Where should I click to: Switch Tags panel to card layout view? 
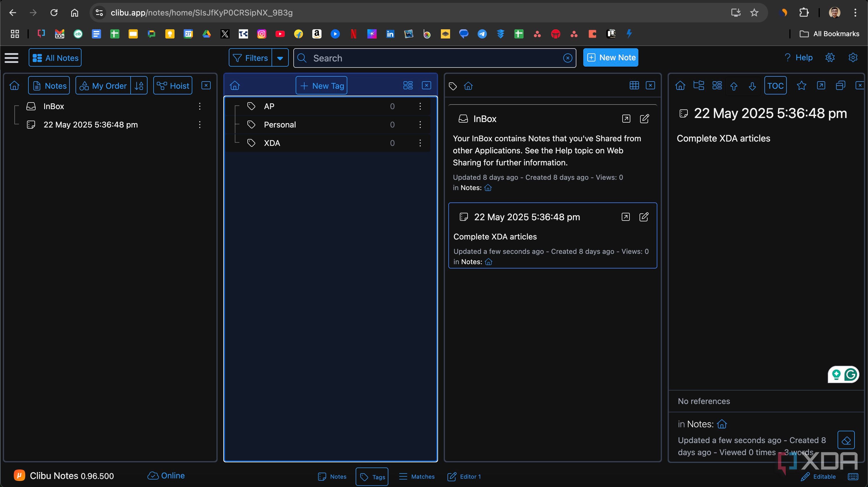pos(408,85)
